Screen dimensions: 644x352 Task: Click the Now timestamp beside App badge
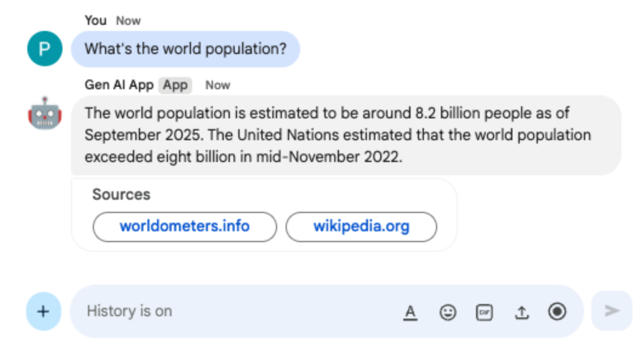click(x=218, y=85)
